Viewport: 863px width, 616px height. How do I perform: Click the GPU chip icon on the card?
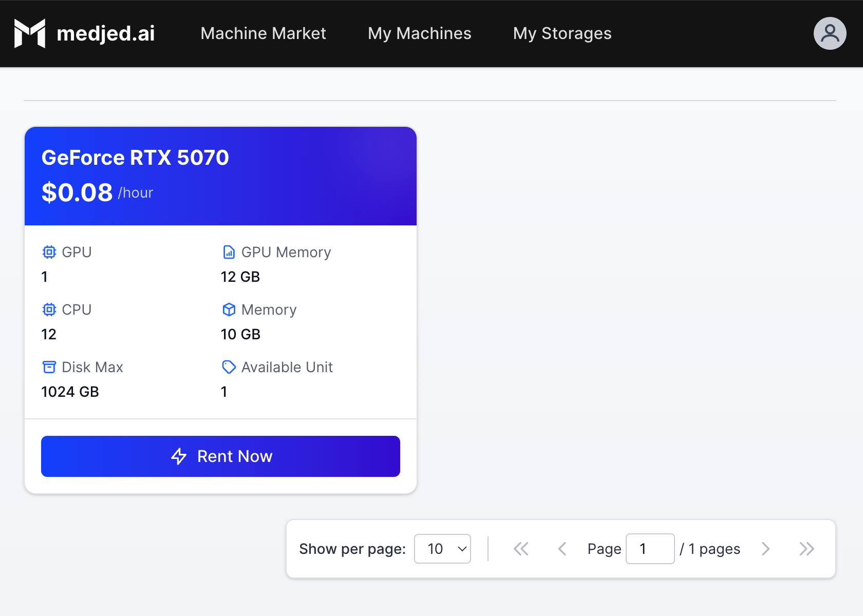click(x=49, y=252)
